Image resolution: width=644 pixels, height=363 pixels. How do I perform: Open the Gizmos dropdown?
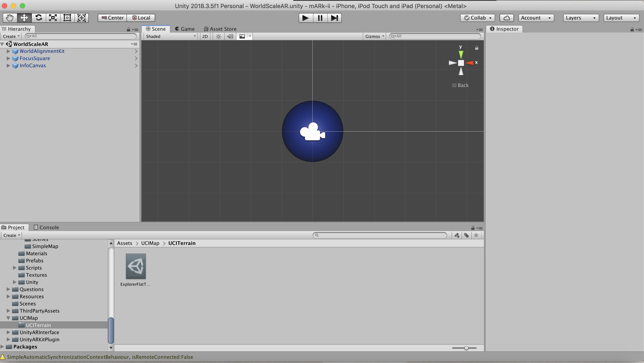pyautogui.click(x=374, y=37)
